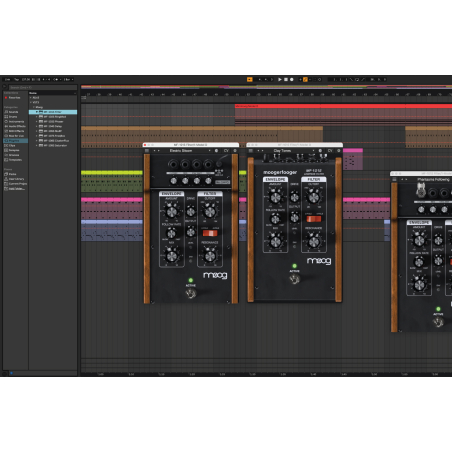Select next preset arrow in Electric Steam header

point(158,151)
